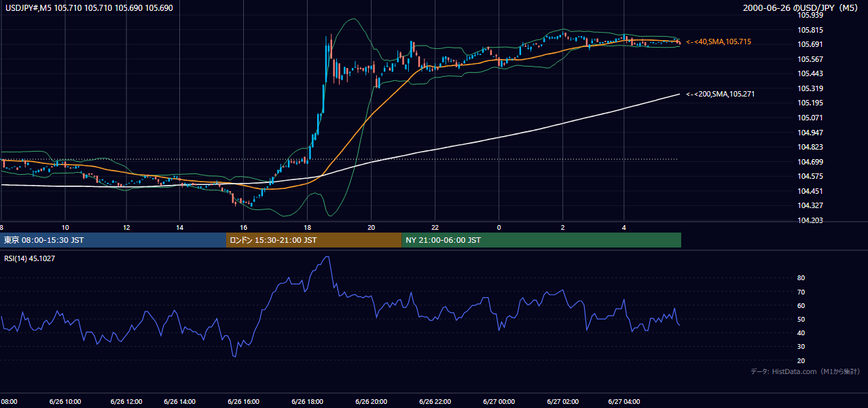This screenshot has width=868, height=408.
Task: Click hour label 4 on chart axis
Action: coord(624,227)
